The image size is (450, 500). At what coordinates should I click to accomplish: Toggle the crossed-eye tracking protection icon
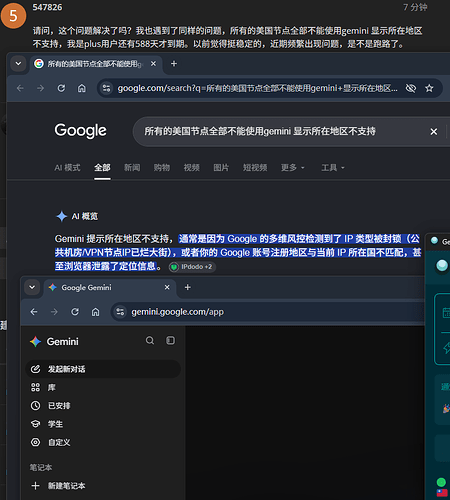[x=411, y=88]
